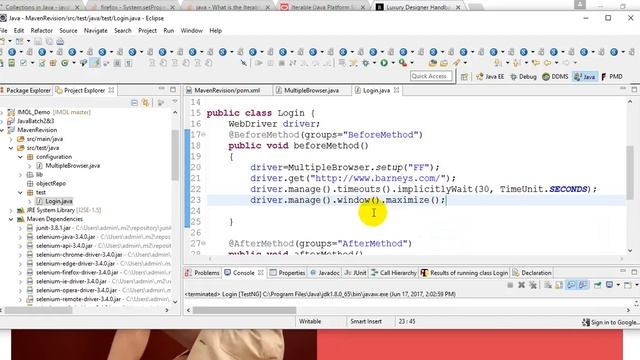Collapse the src/test/java folder
Screen dimensions: 640x360
pyautogui.click(x=11, y=148)
